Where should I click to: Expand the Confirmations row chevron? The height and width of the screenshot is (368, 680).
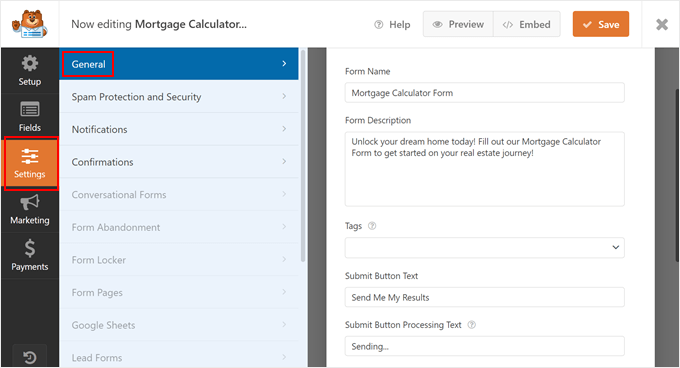pyautogui.click(x=284, y=161)
